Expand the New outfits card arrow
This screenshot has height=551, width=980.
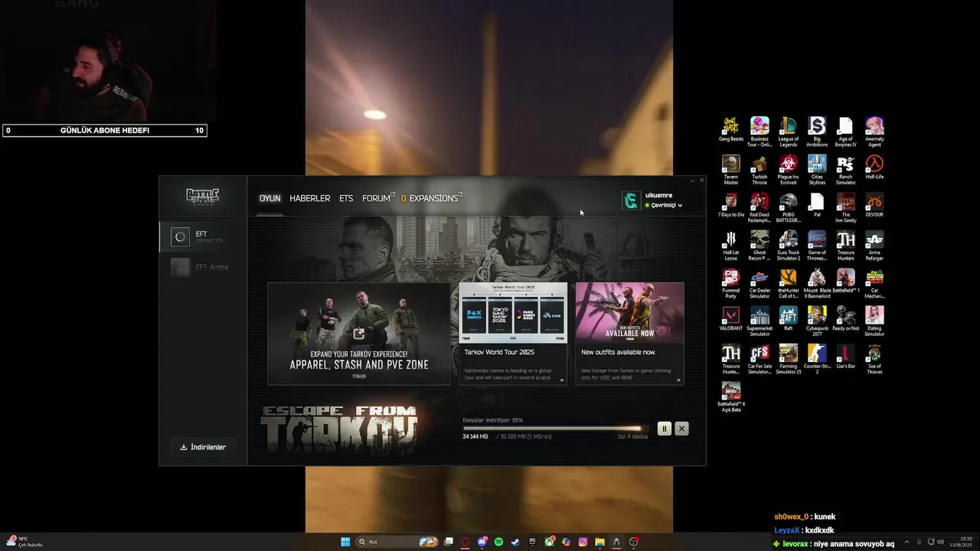(678, 380)
